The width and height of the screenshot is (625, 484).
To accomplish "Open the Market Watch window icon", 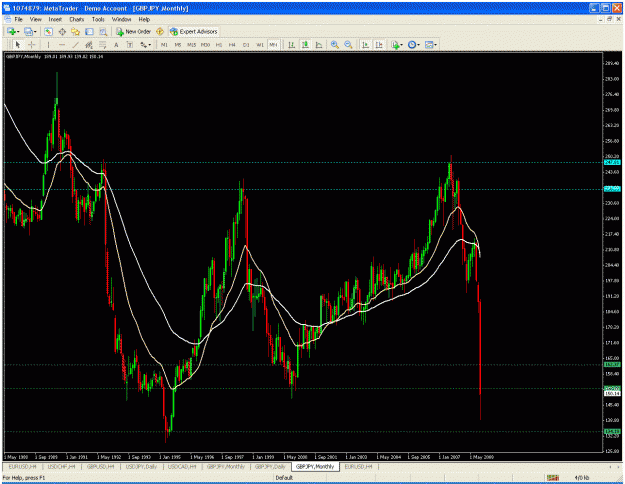I will click(x=48, y=31).
